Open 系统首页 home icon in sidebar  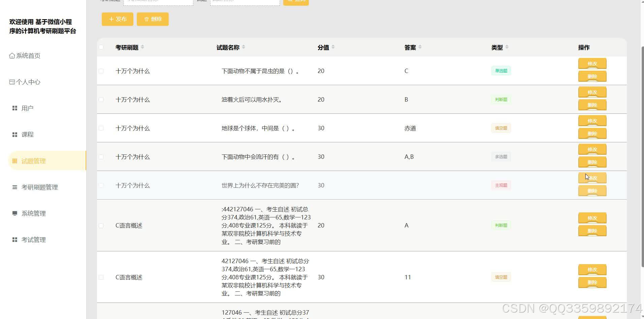12,56
